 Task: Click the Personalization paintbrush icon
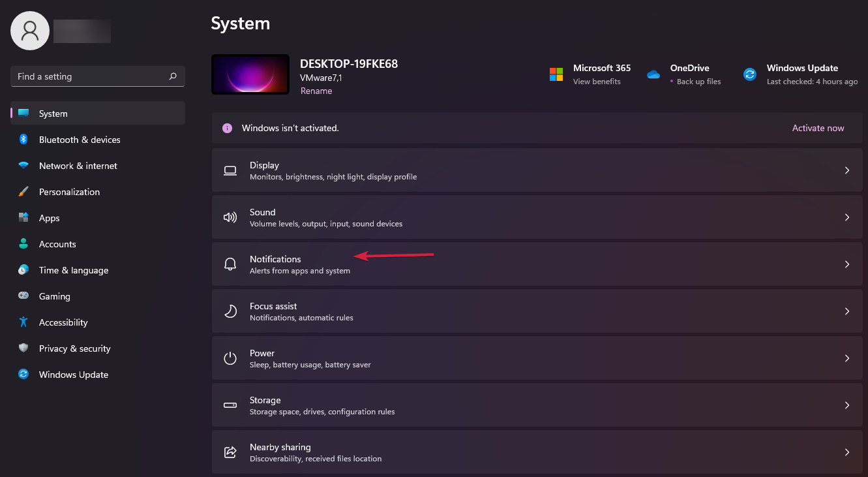click(x=23, y=192)
